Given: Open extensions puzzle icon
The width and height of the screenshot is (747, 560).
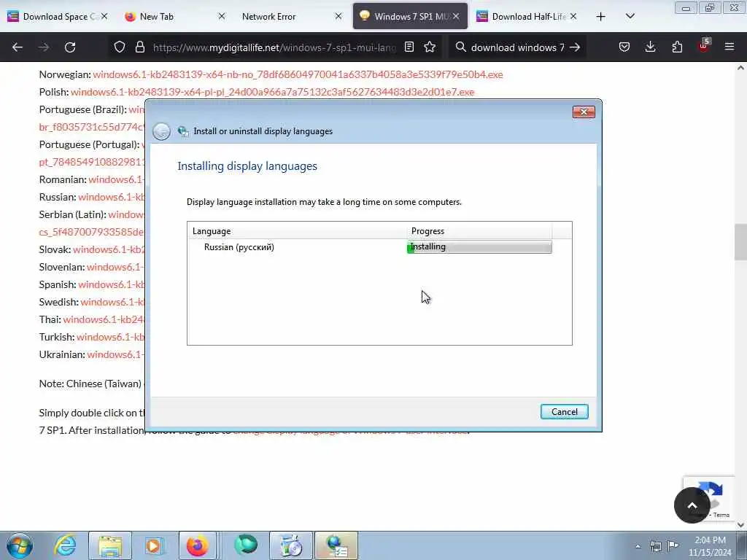Looking at the screenshot, I should 677,47.
